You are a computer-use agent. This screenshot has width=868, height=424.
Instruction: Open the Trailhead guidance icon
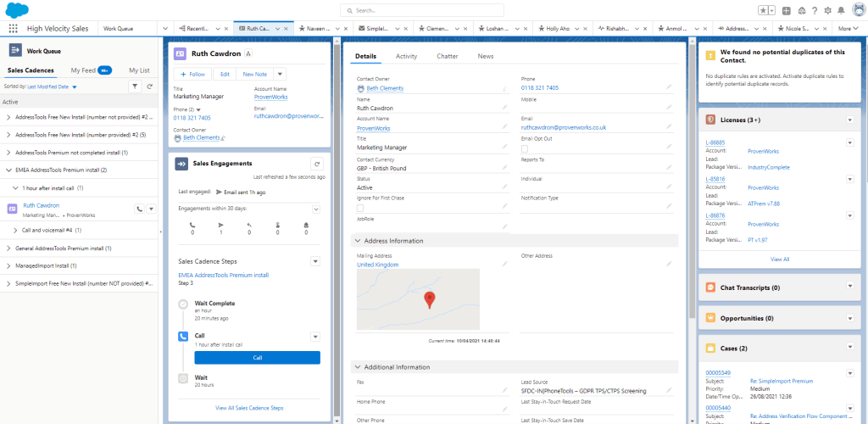point(801,10)
